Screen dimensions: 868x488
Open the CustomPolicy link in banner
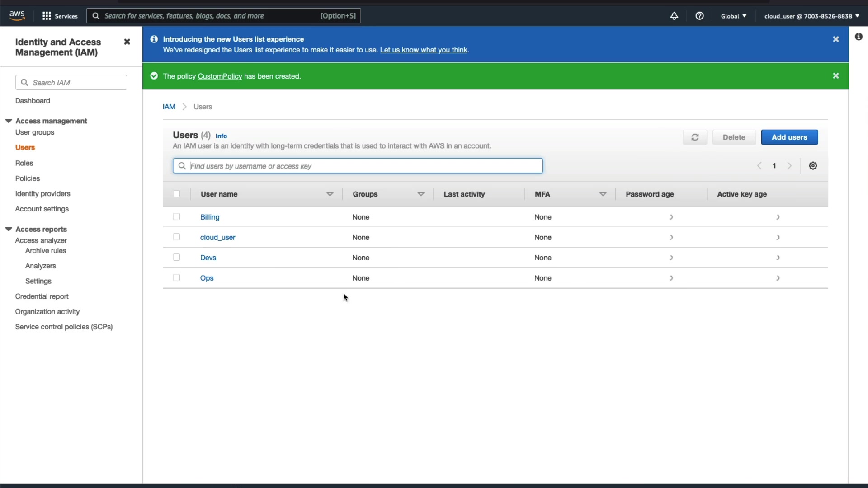[220, 76]
